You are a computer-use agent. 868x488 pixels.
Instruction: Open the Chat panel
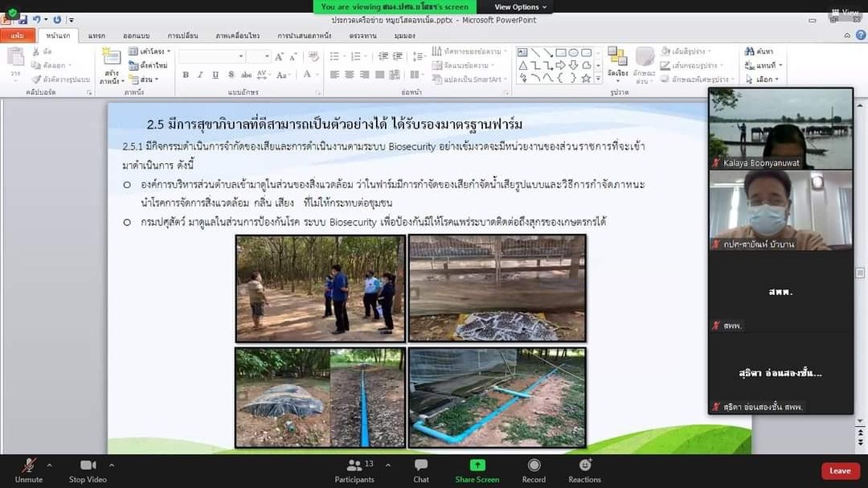pyautogui.click(x=421, y=470)
